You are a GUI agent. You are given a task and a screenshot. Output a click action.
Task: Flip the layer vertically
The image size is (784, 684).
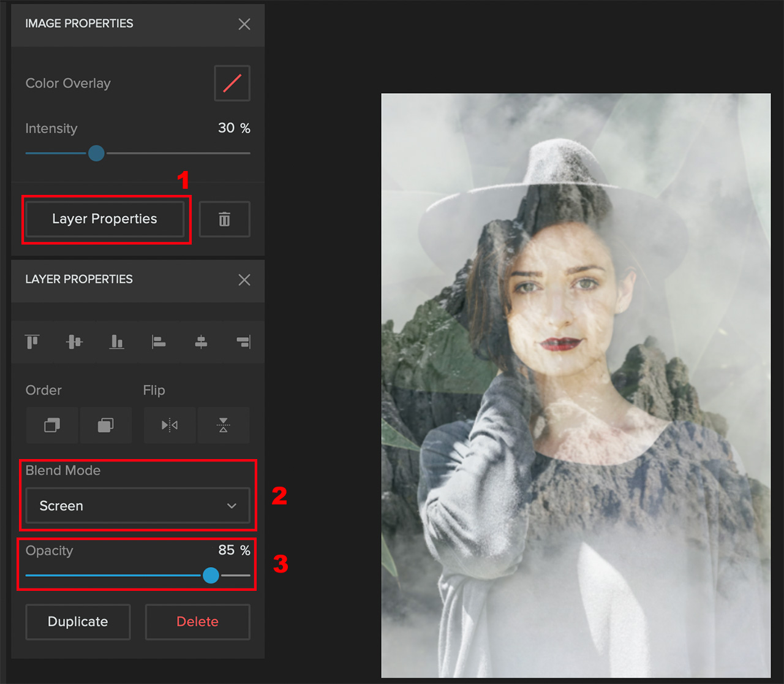(x=223, y=425)
